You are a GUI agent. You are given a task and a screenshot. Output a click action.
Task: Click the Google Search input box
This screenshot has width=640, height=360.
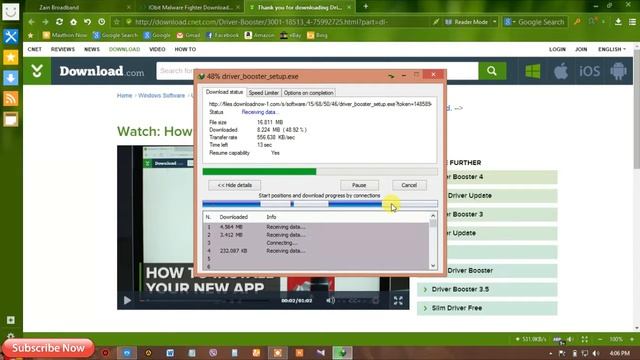point(541,22)
